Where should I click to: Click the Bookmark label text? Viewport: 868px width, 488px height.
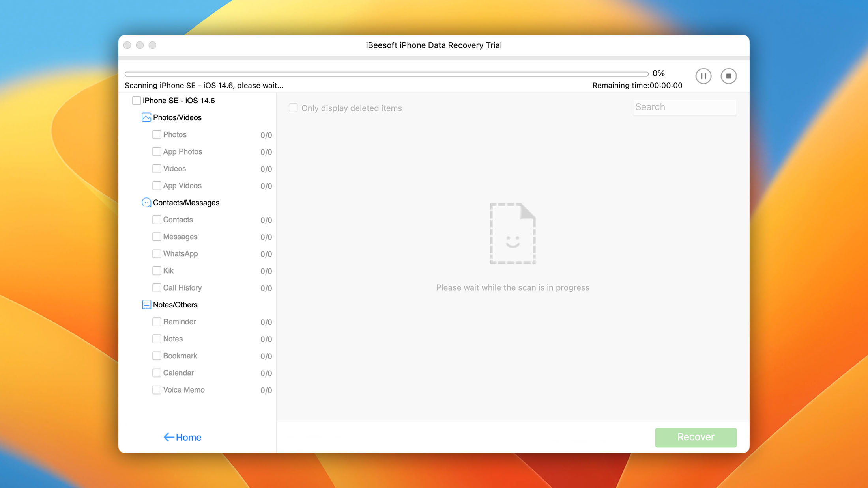tap(180, 356)
